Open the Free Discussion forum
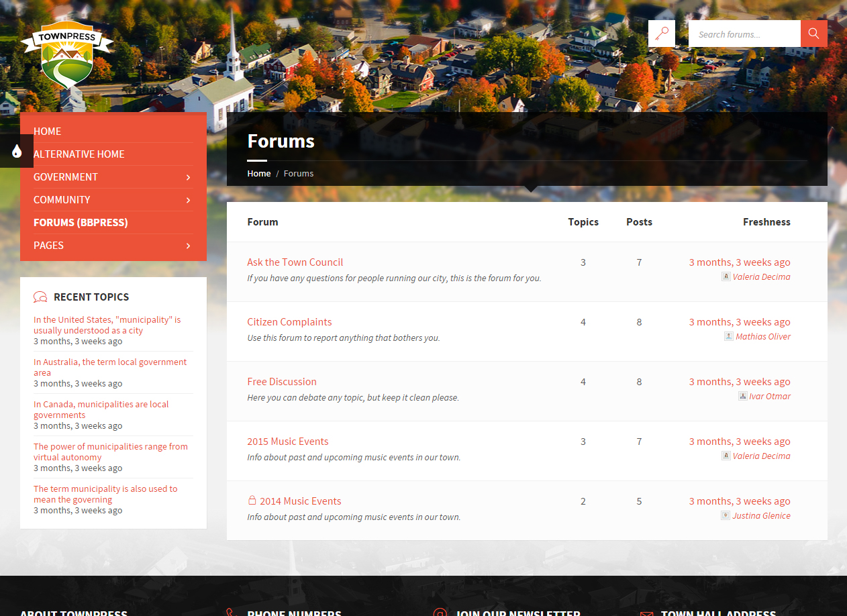 click(x=281, y=382)
